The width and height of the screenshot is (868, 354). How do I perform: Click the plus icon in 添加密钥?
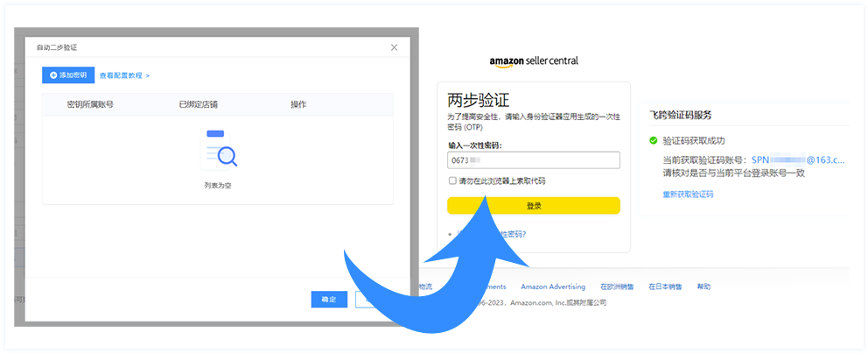[53, 75]
